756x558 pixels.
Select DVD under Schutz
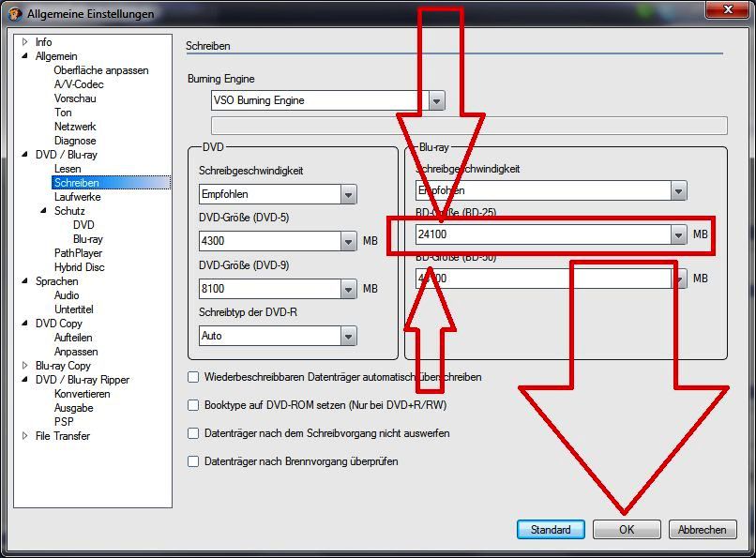83,224
